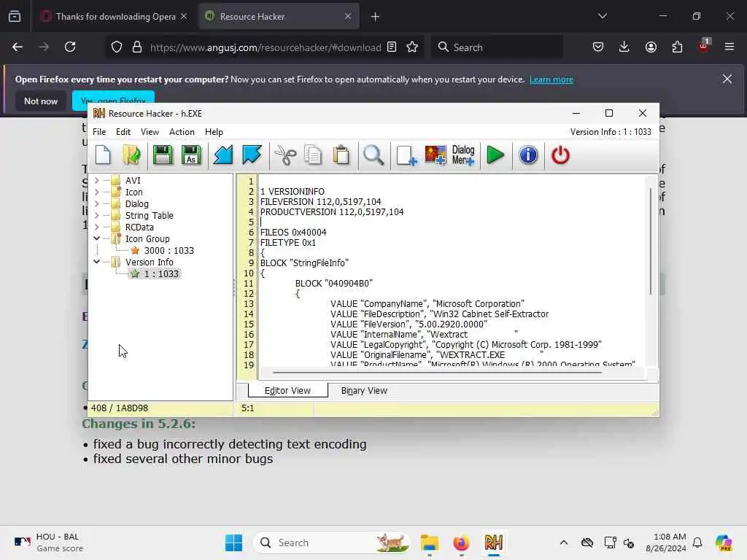Open the Edit menu in Resource Hacker

click(x=123, y=132)
